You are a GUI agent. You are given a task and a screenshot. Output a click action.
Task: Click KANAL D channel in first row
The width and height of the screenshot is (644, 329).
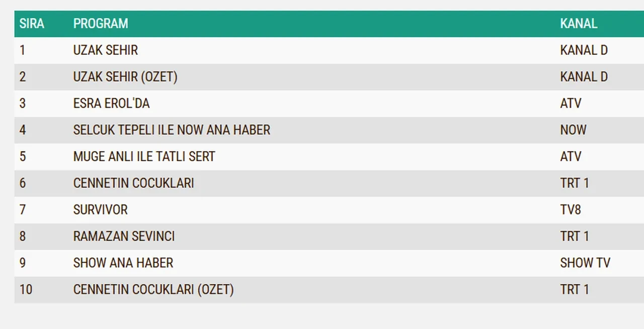(584, 50)
